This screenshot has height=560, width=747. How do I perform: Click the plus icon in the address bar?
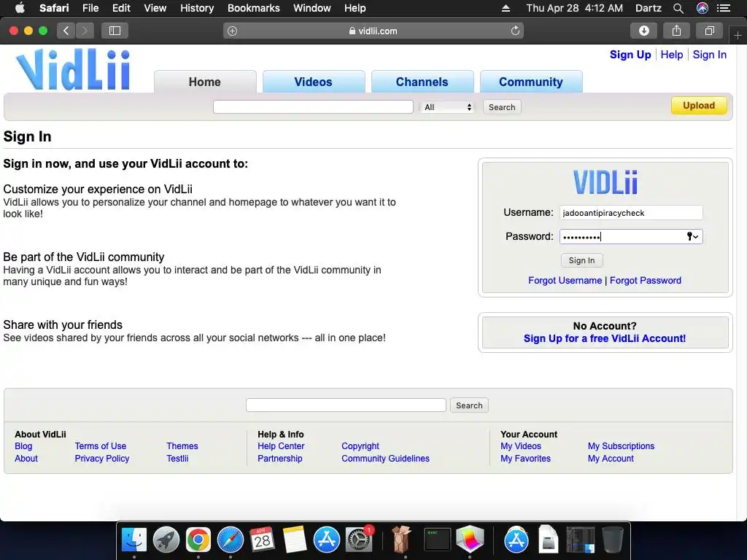(232, 31)
